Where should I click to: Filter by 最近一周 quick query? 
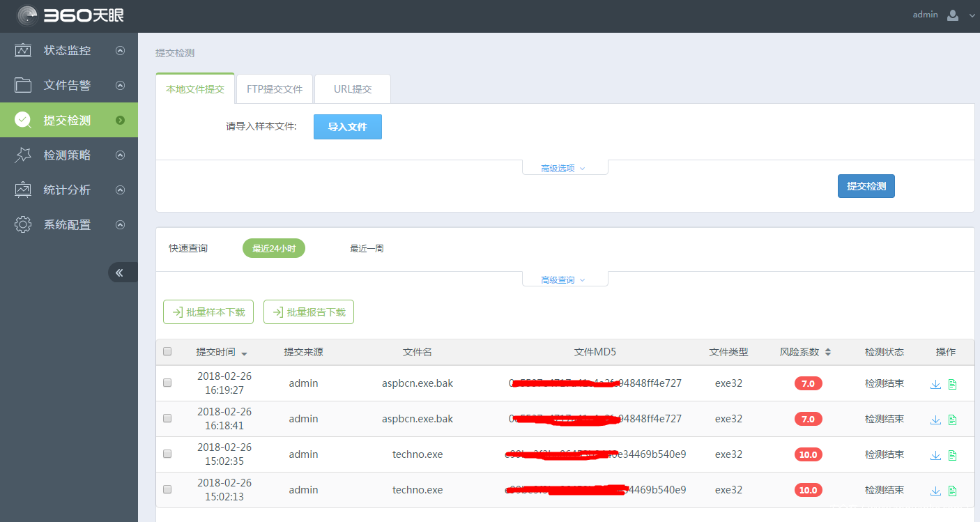point(367,249)
